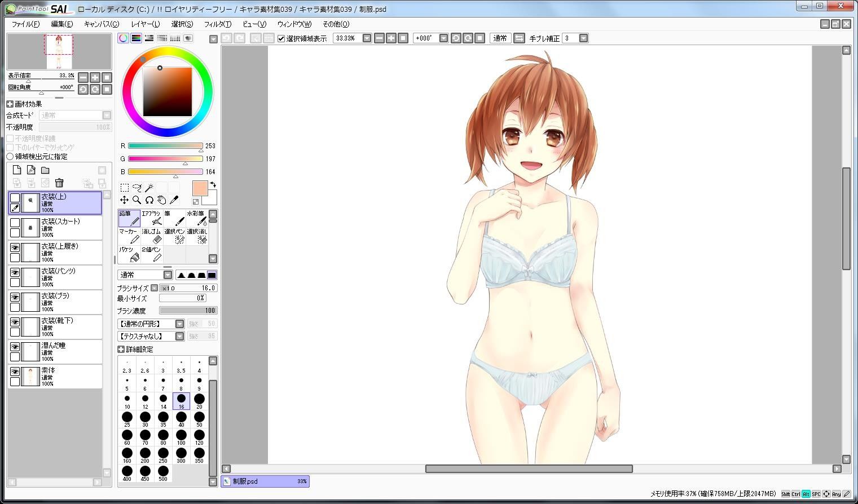
Task: Pick the hand pan tool
Action: (161, 200)
